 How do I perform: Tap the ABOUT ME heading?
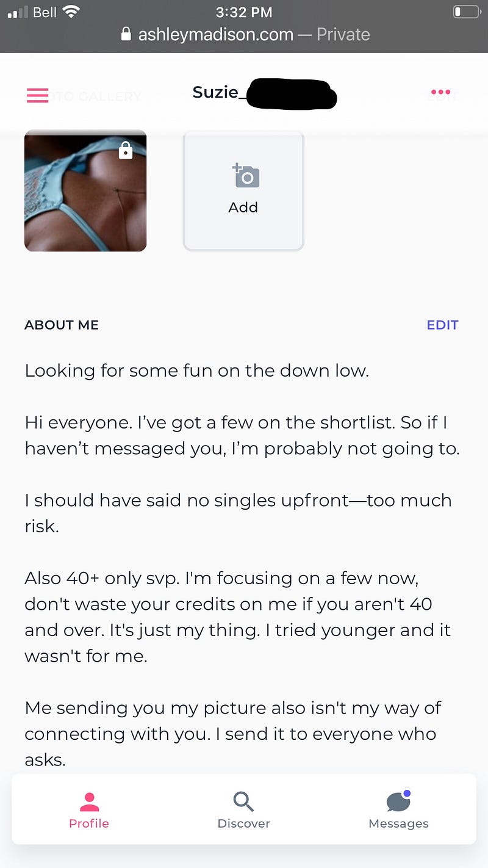(62, 325)
